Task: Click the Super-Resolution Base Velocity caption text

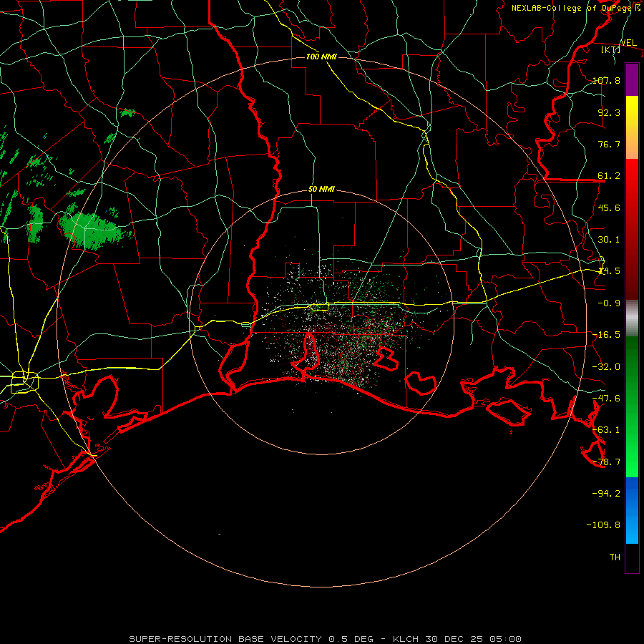Action: coord(325,639)
